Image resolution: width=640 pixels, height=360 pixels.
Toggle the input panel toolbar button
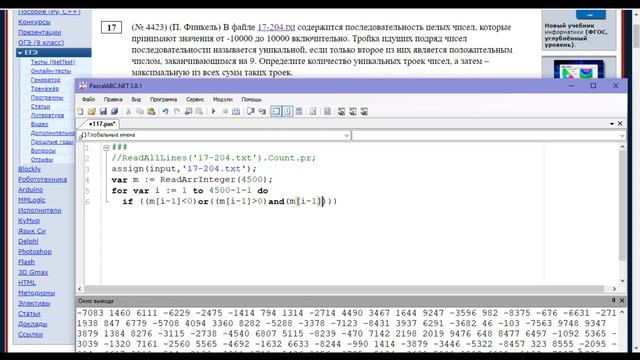point(287,111)
